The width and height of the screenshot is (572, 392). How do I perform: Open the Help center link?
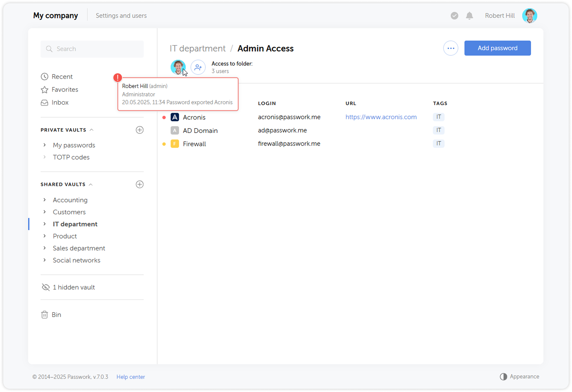click(x=131, y=377)
